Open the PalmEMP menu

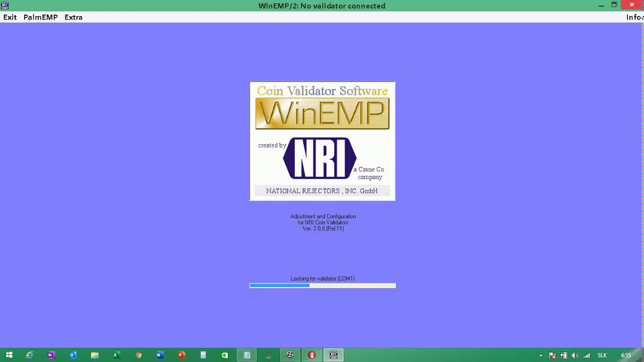coord(41,17)
